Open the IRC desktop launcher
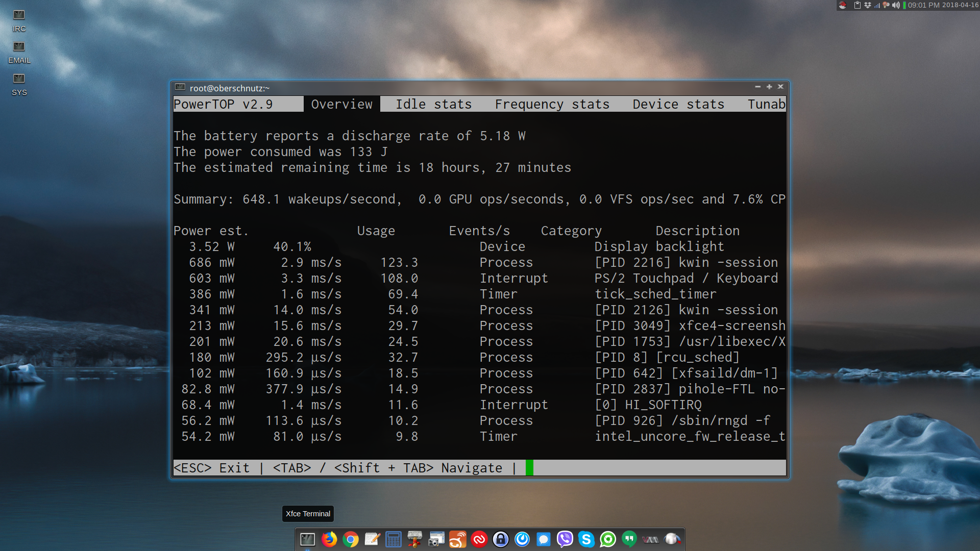This screenshot has width=980, height=551. 19,19
